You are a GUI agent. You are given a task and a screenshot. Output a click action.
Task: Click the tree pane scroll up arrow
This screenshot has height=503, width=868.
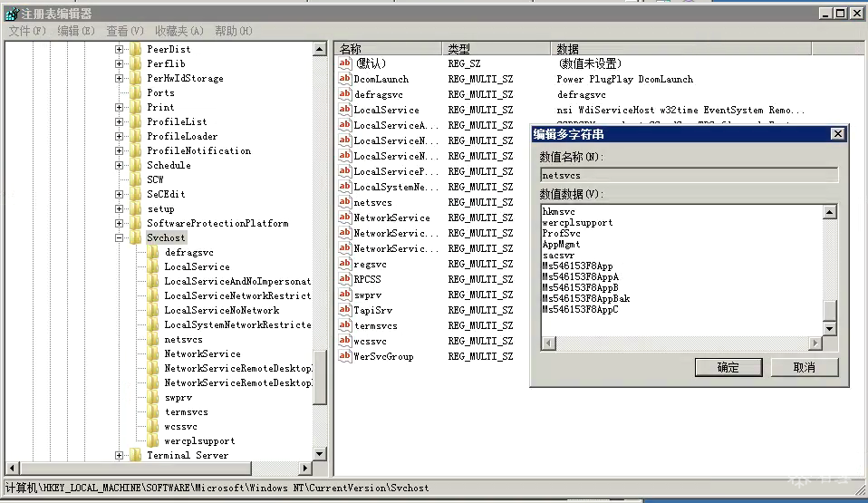[x=320, y=49]
